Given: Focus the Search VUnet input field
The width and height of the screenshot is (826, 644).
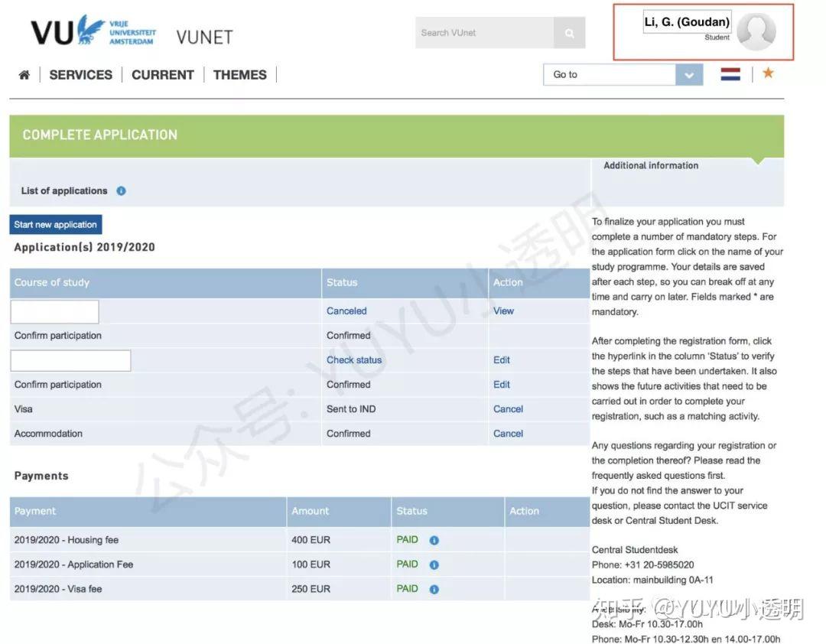Looking at the screenshot, I should coord(485,33).
